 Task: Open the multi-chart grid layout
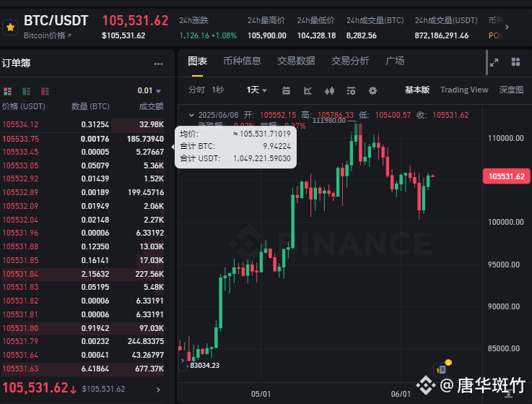pos(515,61)
